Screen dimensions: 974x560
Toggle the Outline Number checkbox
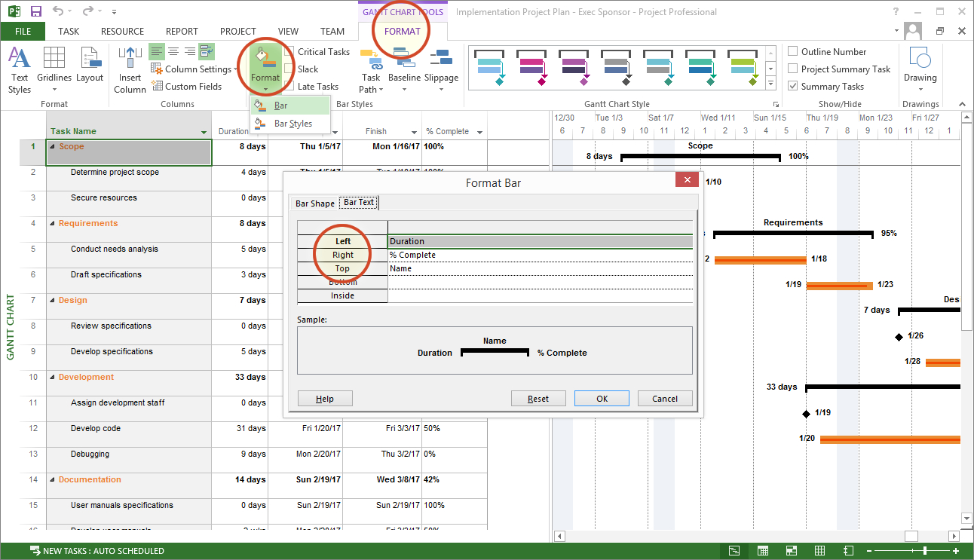coord(793,52)
